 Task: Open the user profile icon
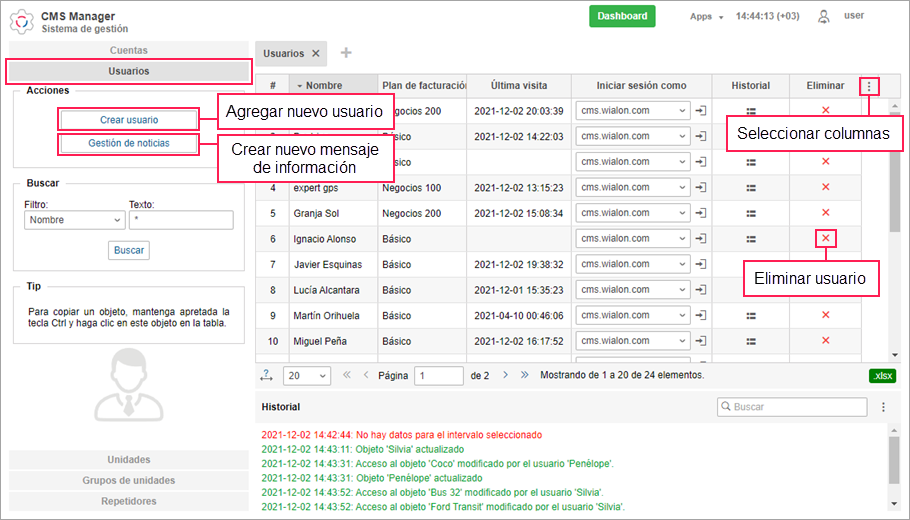[824, 16]
